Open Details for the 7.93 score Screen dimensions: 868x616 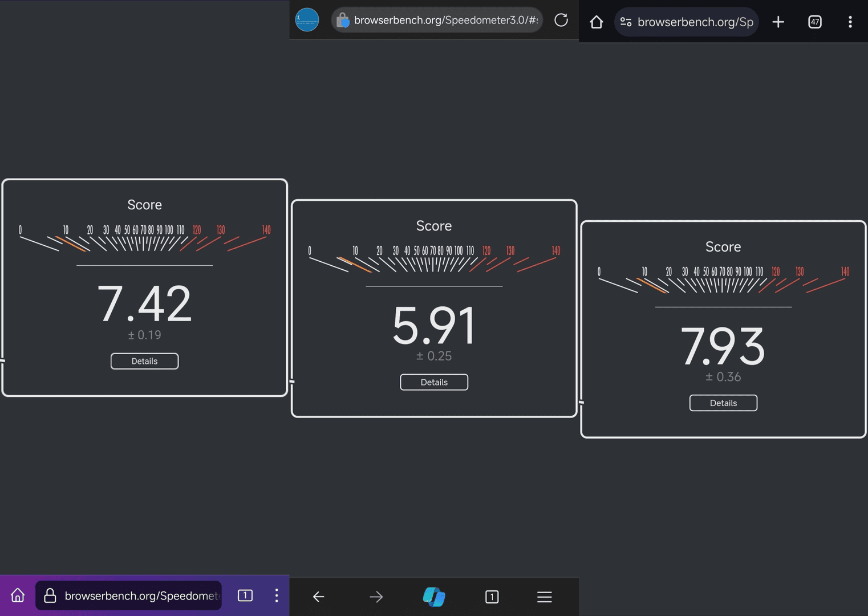[x=723, y=403]
